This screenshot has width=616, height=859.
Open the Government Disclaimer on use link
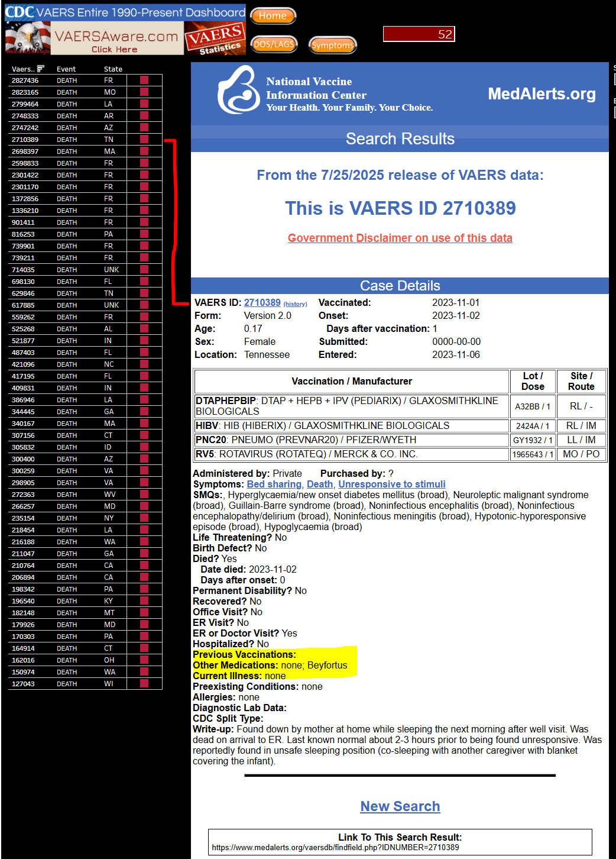click(400, 238)
